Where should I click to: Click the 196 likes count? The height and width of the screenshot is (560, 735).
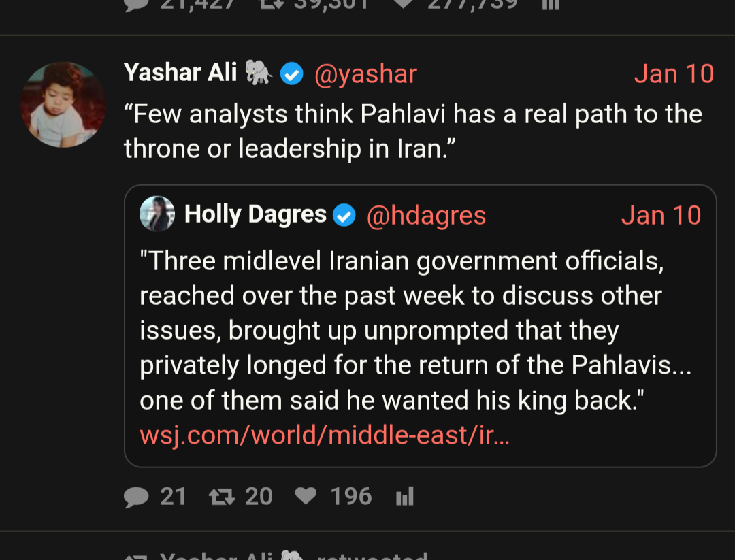351,497
